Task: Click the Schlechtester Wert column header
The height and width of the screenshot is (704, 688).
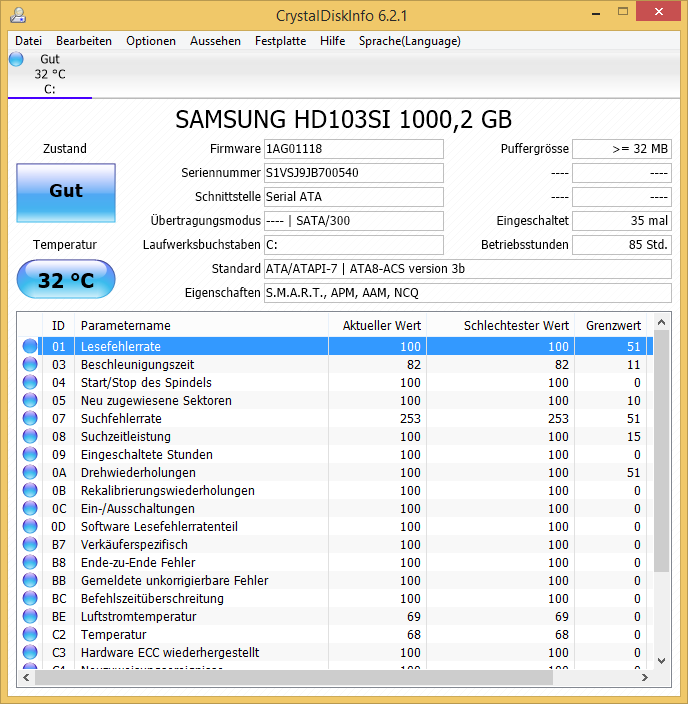Action: pos(501,326)
